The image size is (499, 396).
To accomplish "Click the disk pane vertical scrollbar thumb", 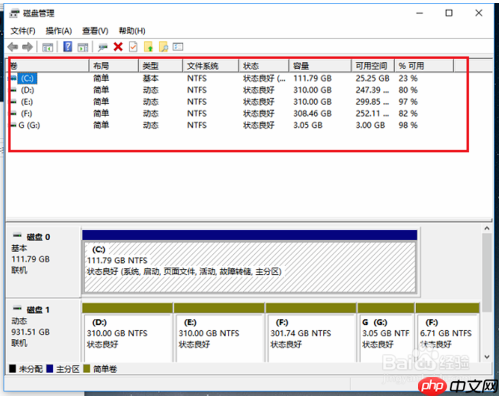I will (487, 273).
